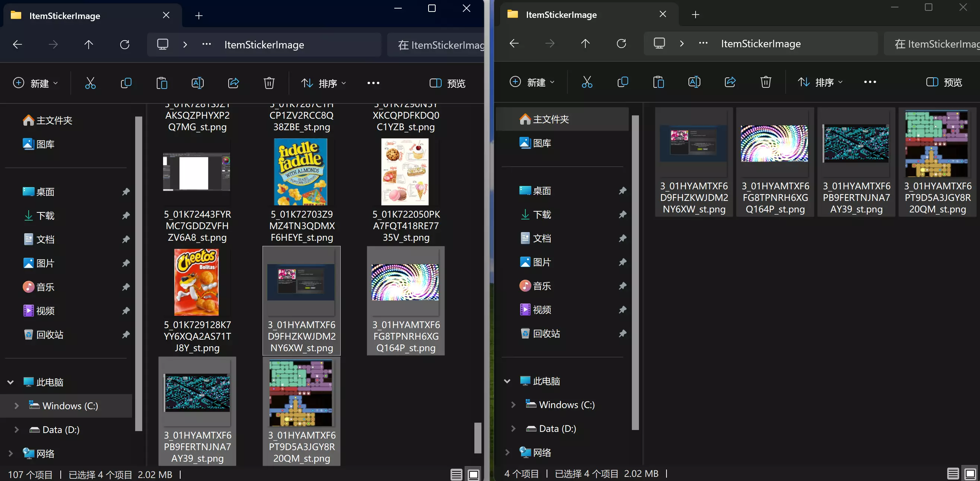The image size is (980, 481).
Task: Open Recycle Bin in right window sidebar
Action: 546,333
